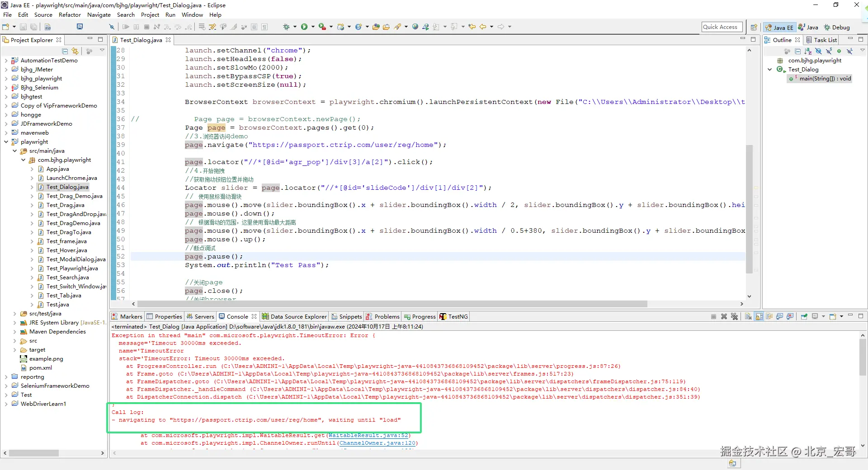Switch to the Markers tab
Viewport: 868px width, 470px height.
(x=127, y=317)
